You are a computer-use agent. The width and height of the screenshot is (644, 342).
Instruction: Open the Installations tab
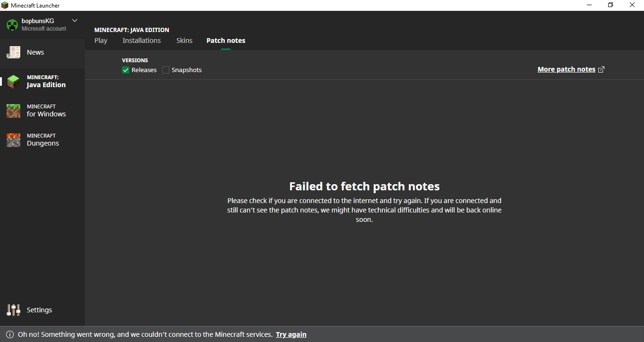tap(141, 41)
